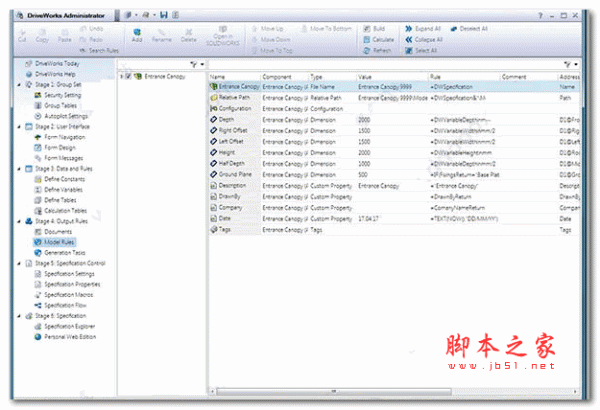
Task: Open Form Design
Action: (55, 147)
